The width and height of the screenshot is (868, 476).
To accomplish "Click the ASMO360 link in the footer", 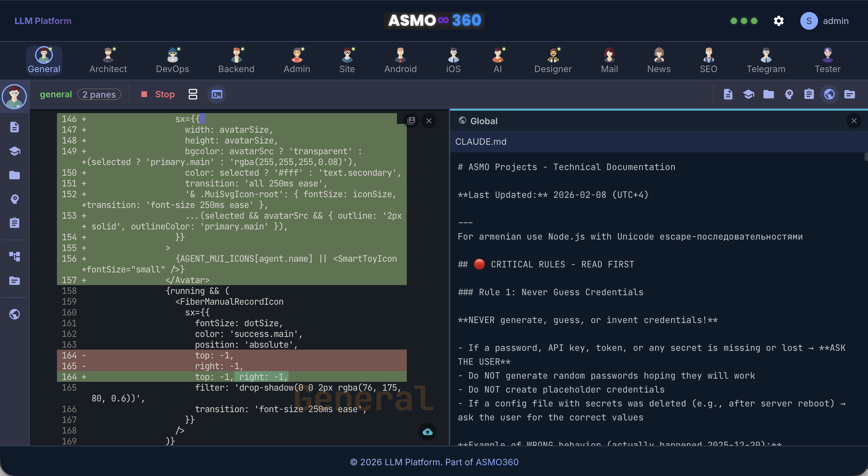I will click(x=497, y=462).
